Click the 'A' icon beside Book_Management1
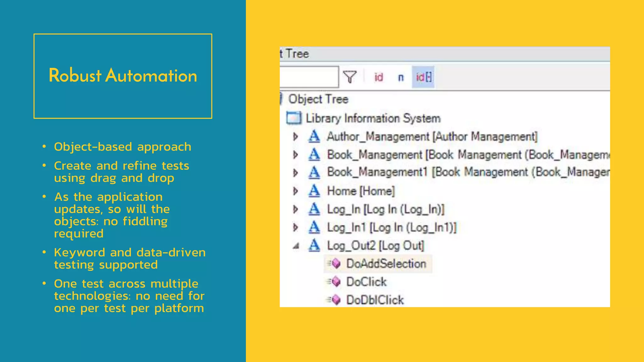 314,172
